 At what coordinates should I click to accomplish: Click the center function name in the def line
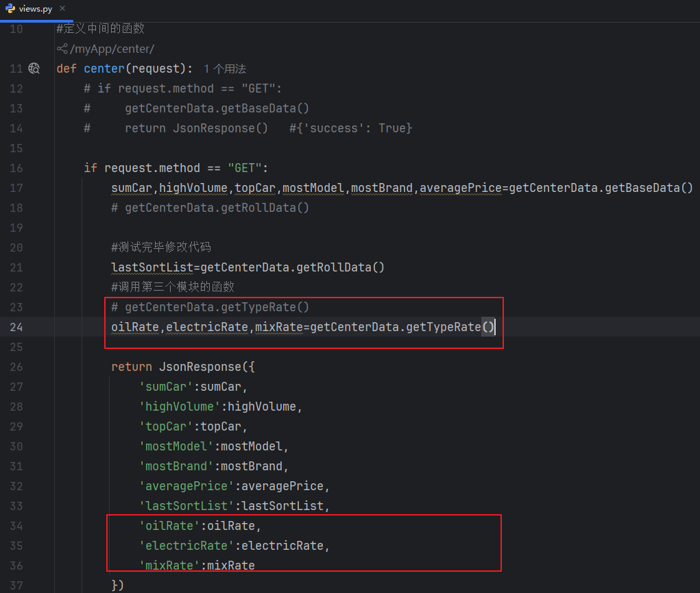(104, 69)
